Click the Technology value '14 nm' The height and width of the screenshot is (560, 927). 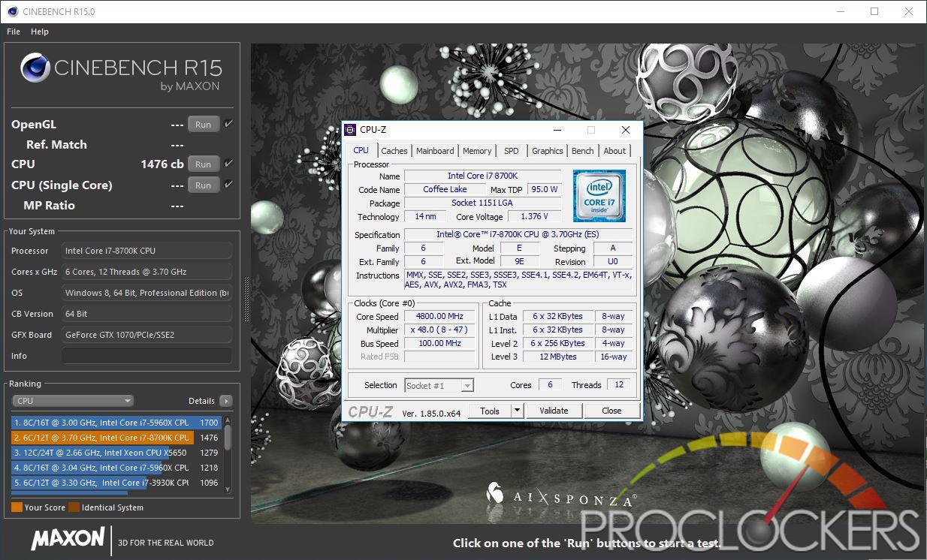pos(425,216)
